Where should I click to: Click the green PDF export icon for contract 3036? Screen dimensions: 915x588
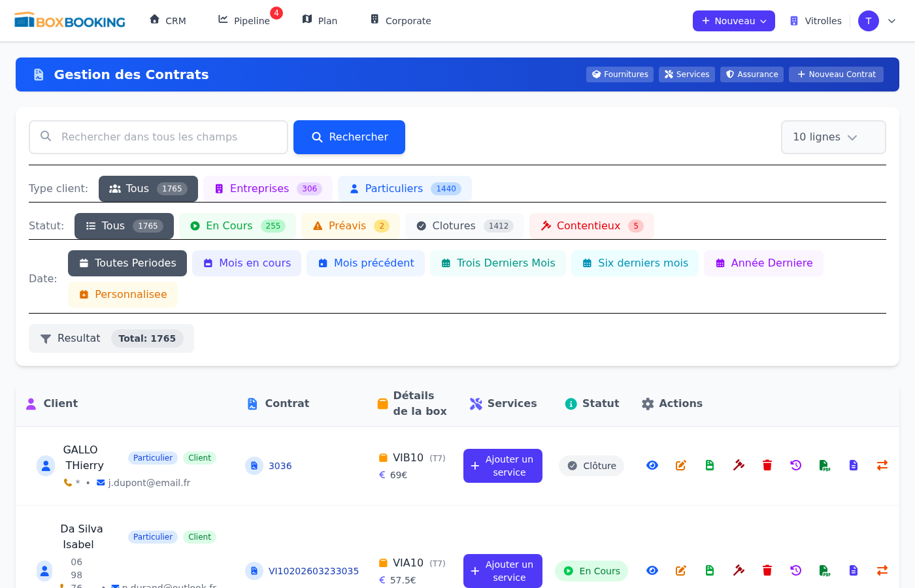pyautogui.click(x=824, y=465)
